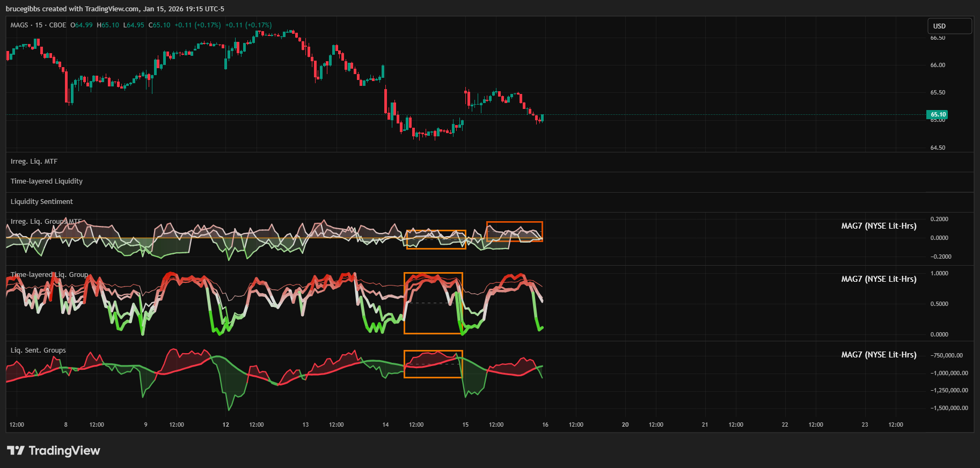Select the large orange rectangle in Time-layered pane
This screenshot has width=980, height=468.
[433, 273]
